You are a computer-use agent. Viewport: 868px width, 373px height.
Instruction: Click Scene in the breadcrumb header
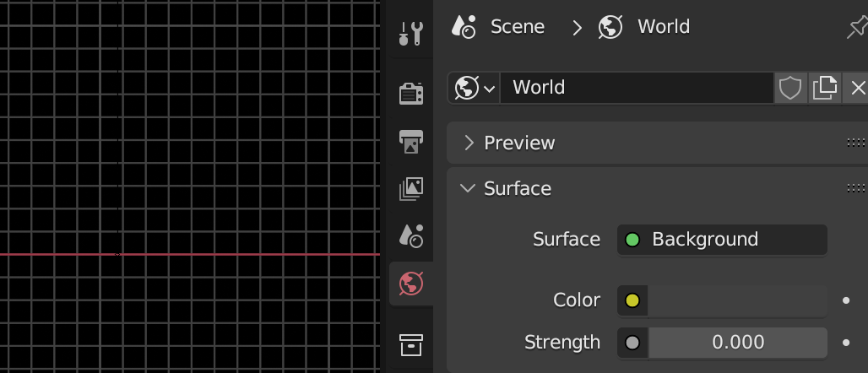coord(517,27)
